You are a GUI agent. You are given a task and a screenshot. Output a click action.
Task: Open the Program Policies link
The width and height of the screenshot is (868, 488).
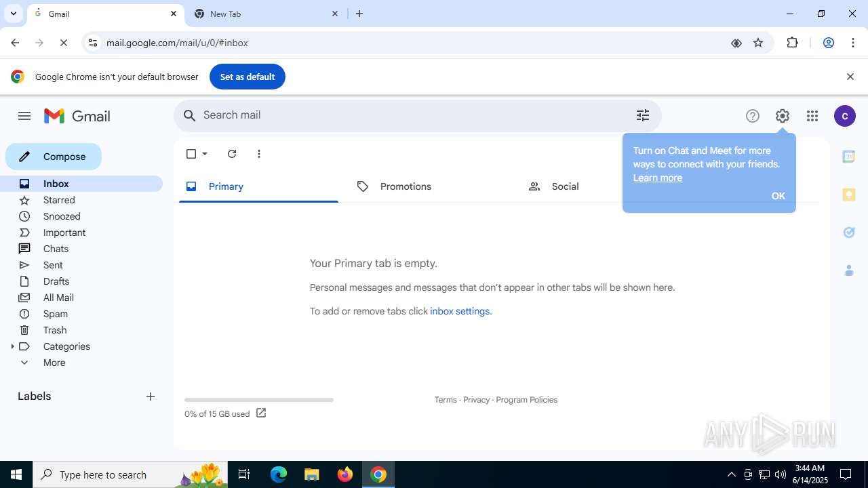pos(527,400)
